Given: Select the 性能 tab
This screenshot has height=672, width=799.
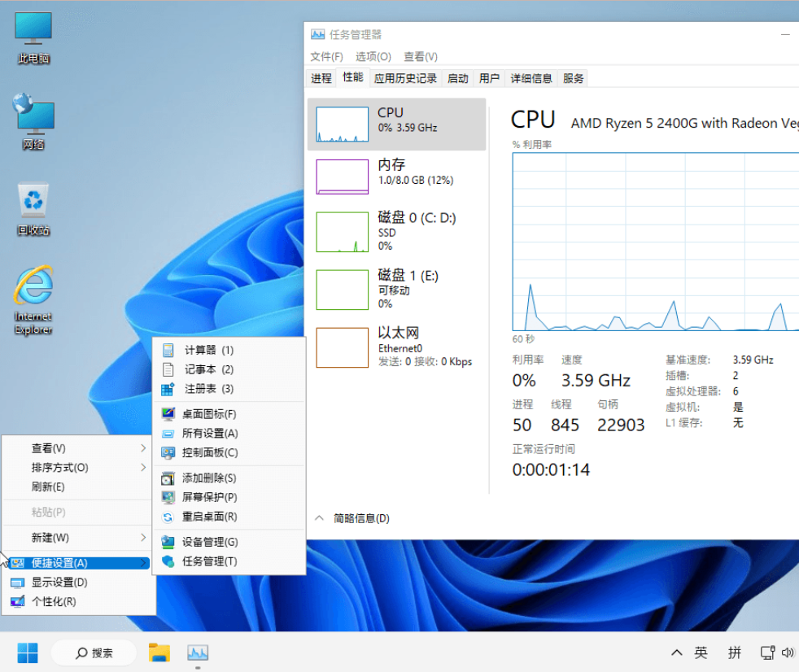Looking at the screenshot, I should coord(353,77).
